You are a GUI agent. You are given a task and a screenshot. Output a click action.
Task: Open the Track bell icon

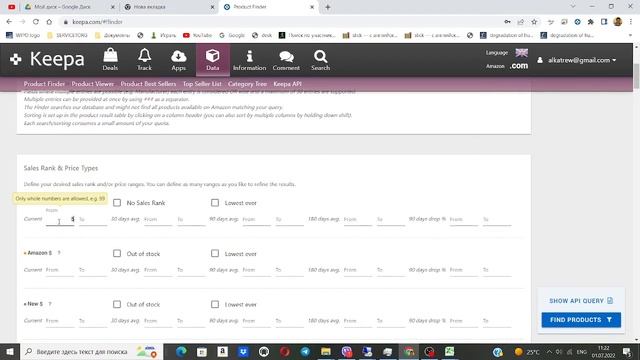(144, 60)
